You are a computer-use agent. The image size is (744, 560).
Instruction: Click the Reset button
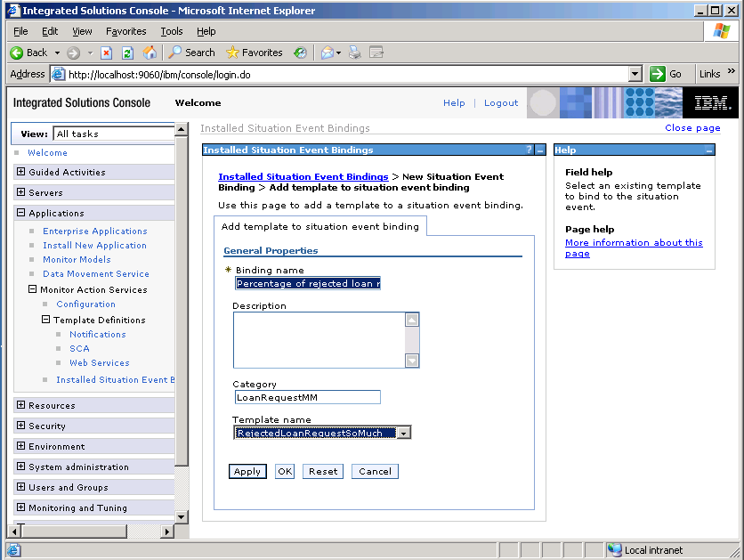323,471
